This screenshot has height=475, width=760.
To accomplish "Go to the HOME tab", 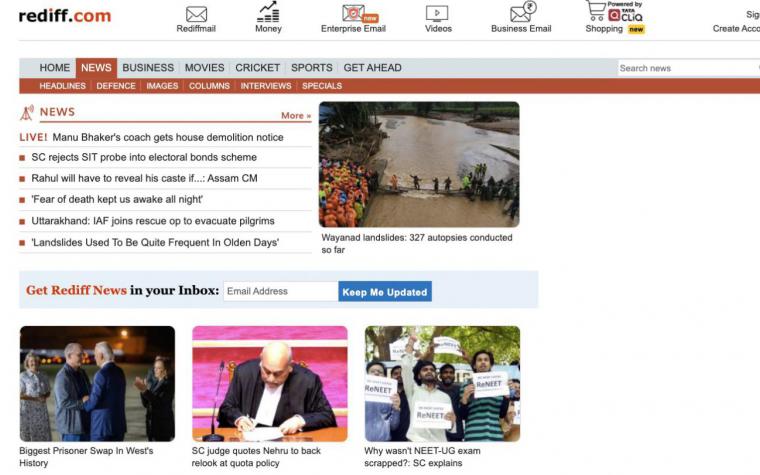I will pyautogui.click(x=55, y=68).
